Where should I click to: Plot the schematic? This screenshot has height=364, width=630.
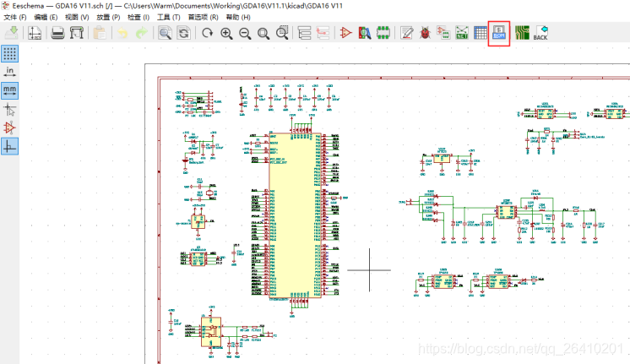click(x=76, y=33)
